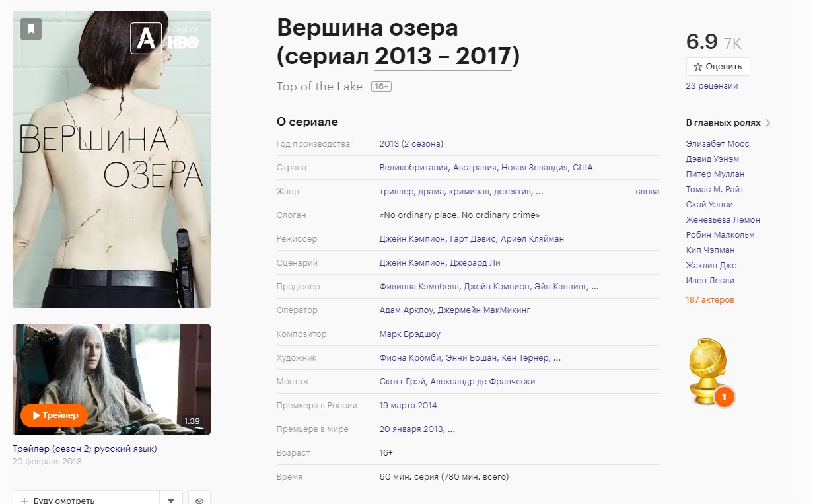Expand the 'В главных ролях' chevron
817x504 pixels.
[768, 123]
